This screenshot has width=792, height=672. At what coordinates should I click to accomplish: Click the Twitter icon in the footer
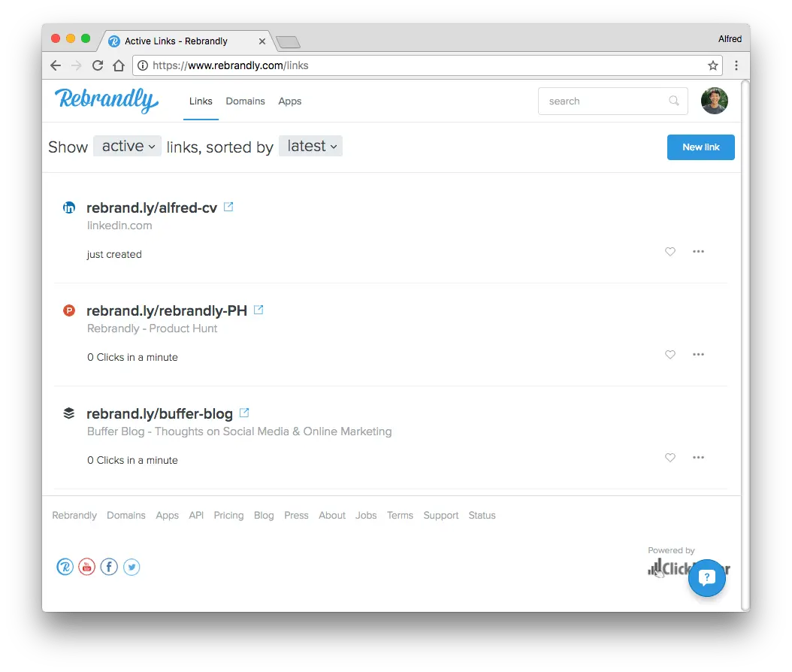tap(131, 567)
